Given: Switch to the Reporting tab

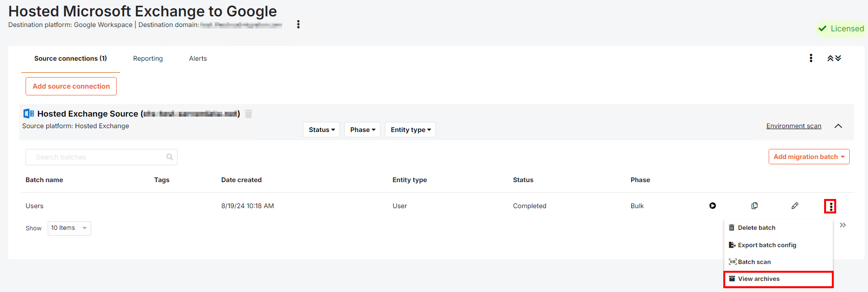Looking at the screenshot, I should point(148,58).
